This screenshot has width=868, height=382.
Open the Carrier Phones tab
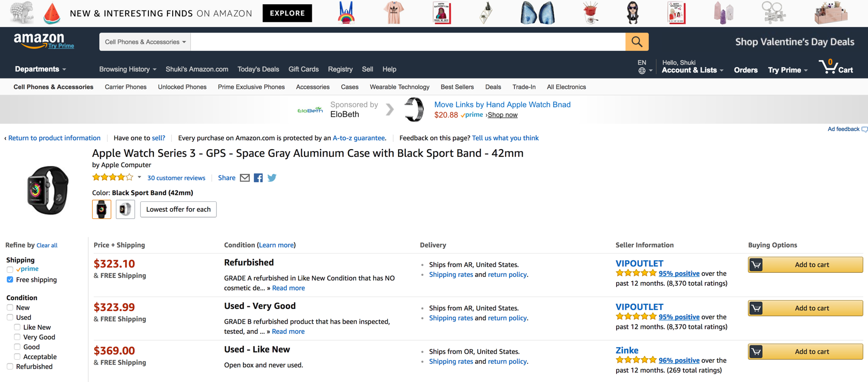coord(126,87)
